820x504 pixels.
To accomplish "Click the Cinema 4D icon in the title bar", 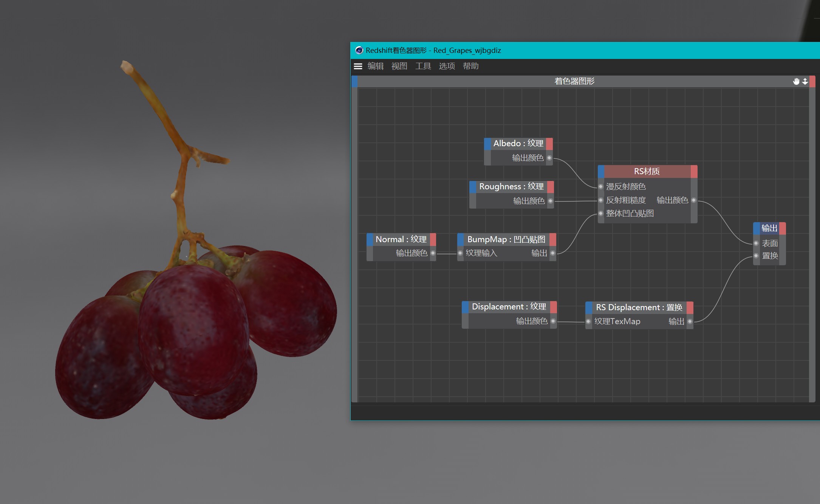I will (359, 50).
